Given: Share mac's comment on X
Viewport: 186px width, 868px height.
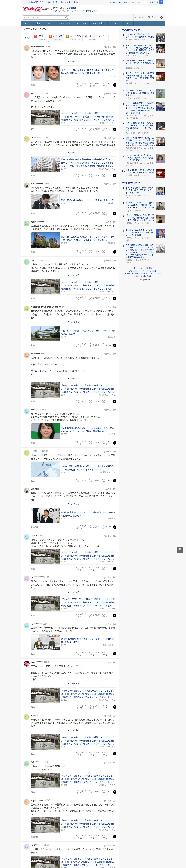Looking at the screenshot, I should [115, 252].
